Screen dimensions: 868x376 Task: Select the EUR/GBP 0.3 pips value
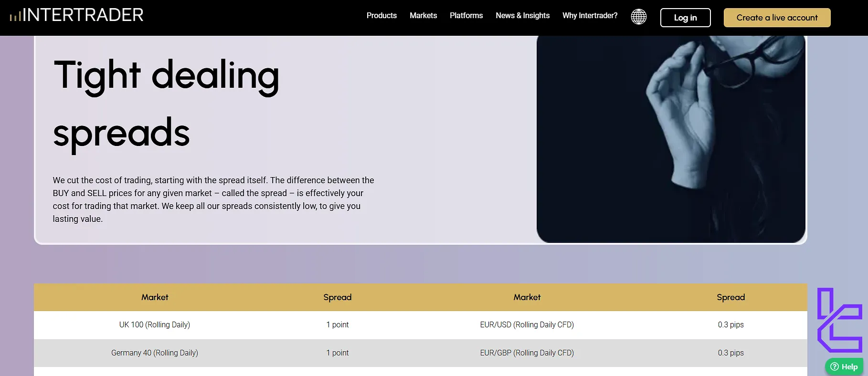730,353
